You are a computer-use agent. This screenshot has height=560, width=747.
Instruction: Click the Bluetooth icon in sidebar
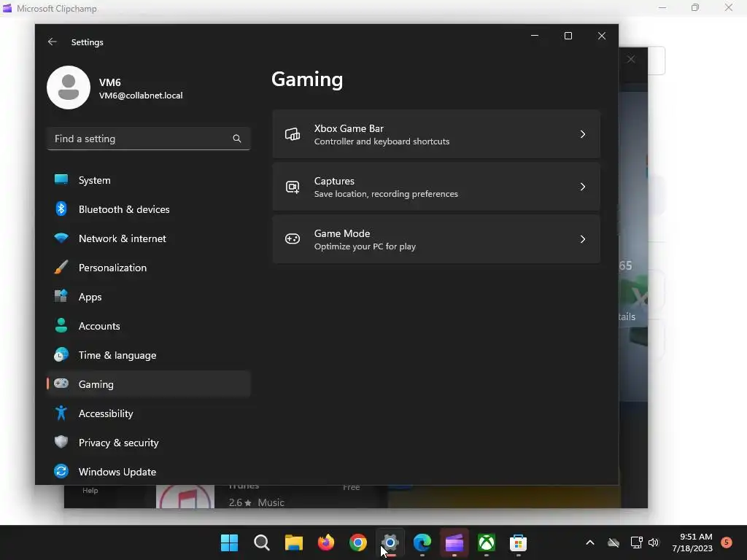coord(61,209)
